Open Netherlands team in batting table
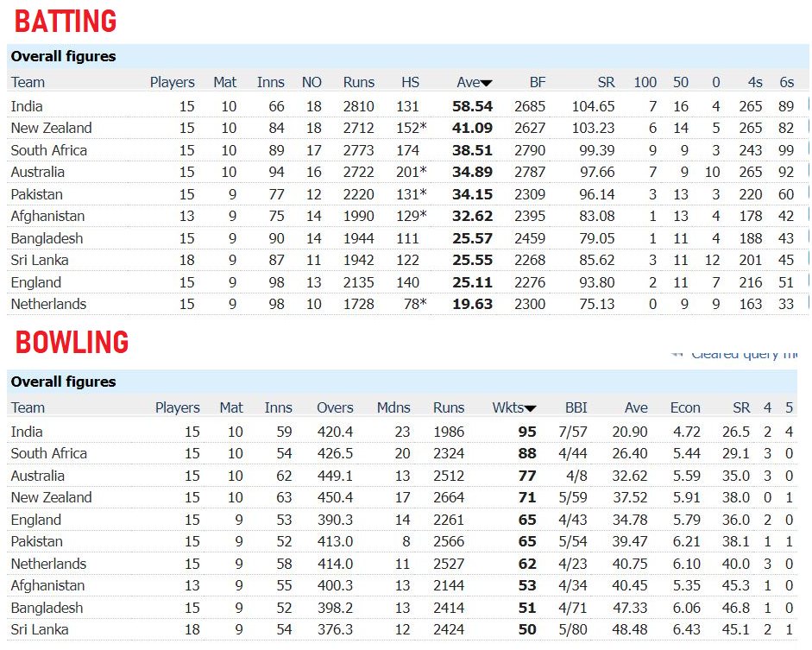 (x=48, y=304)
